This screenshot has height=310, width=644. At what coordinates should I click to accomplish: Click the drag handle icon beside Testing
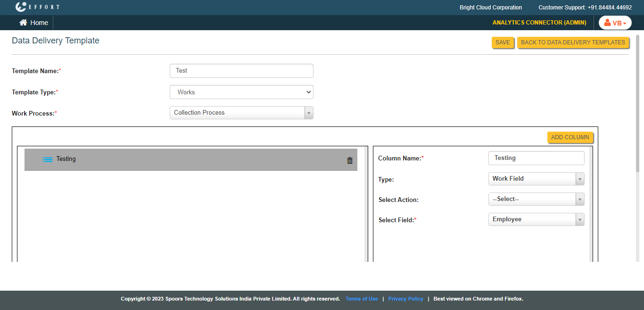pos(48,159)
